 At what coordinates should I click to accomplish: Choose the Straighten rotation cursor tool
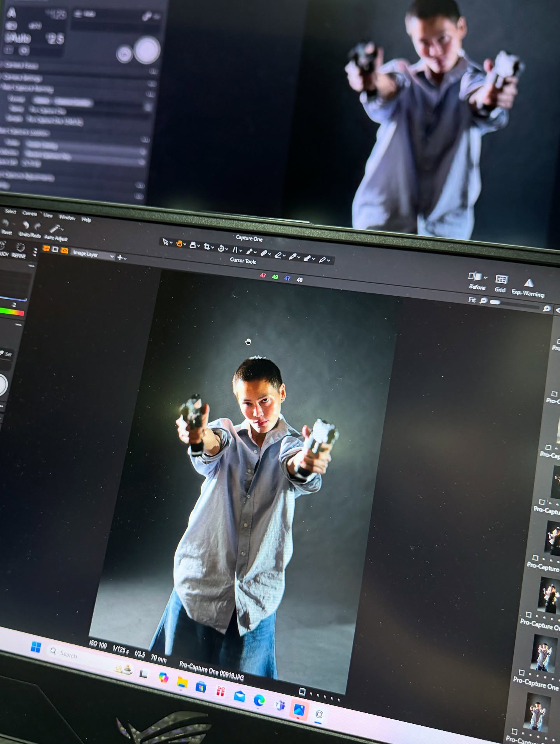click(221, 248)
